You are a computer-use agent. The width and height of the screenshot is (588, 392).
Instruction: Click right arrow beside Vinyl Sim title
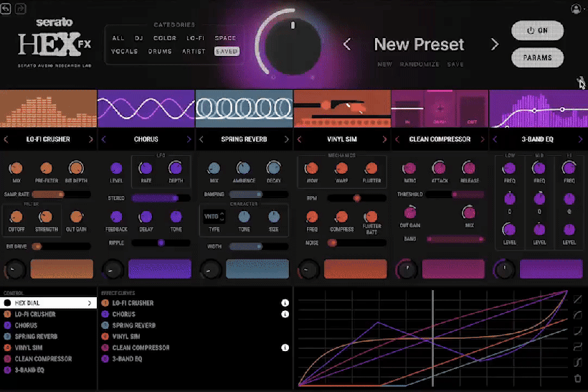(x=384, y=139)
